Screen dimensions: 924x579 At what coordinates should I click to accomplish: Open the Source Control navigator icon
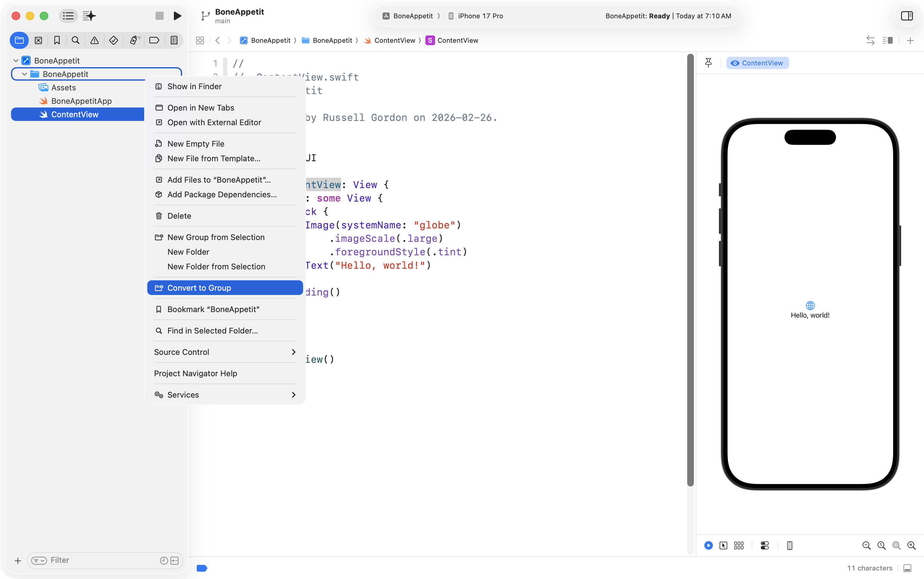pyautogui.click(x=38, y=40)
